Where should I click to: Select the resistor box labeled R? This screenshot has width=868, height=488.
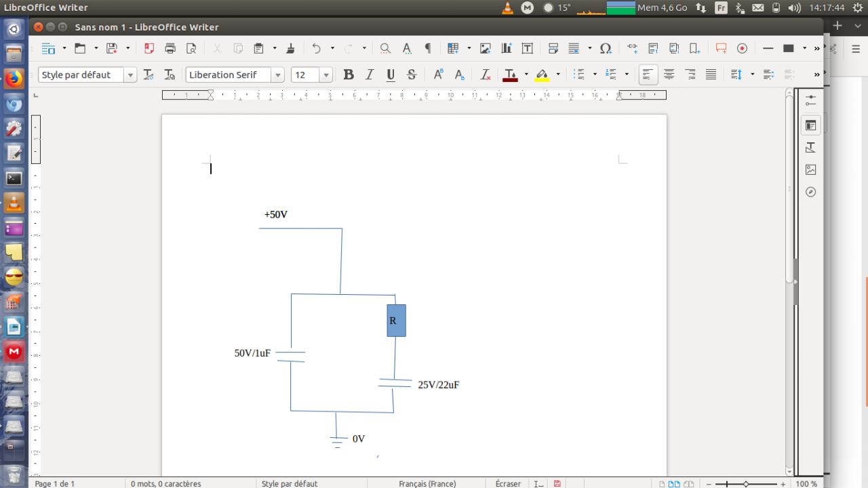tap(396, 321)
